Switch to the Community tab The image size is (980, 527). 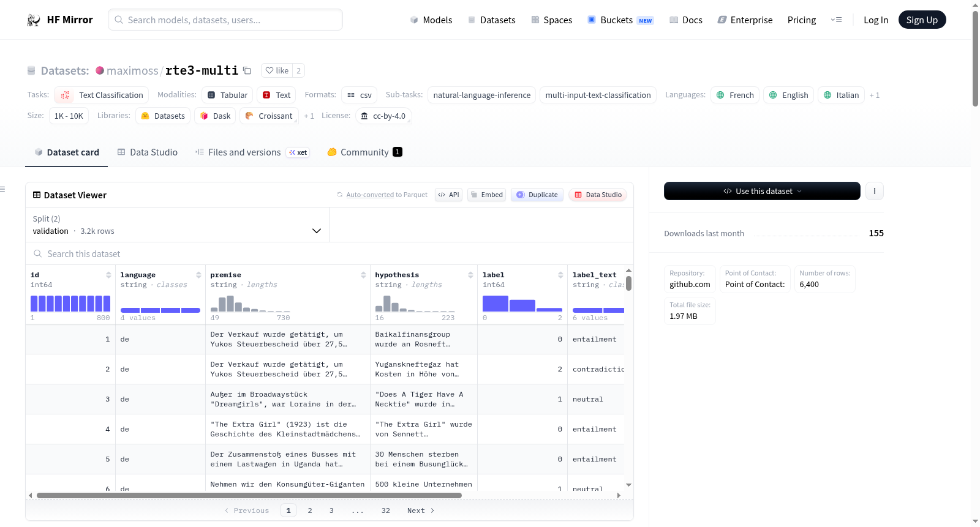(364, 152)
